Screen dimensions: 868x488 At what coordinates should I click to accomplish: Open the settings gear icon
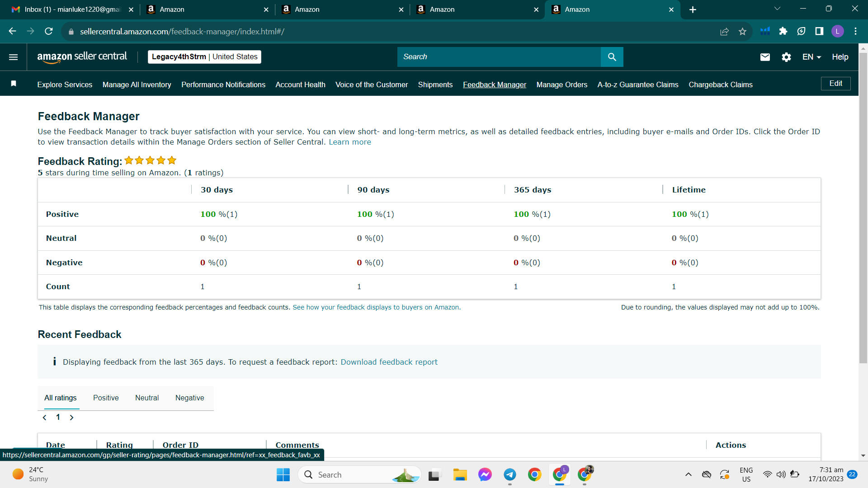pyautogui.click(x=787, y=57)
